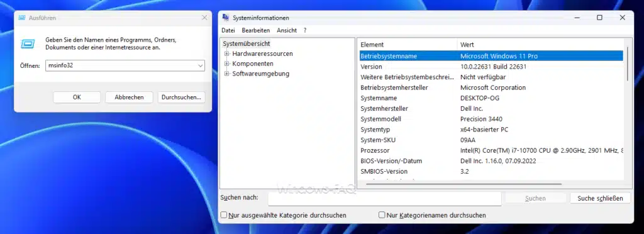Click the value 10.0.22631 Build 22631
Viewport: 644px width, 234px height.
[x=493, y=67]
